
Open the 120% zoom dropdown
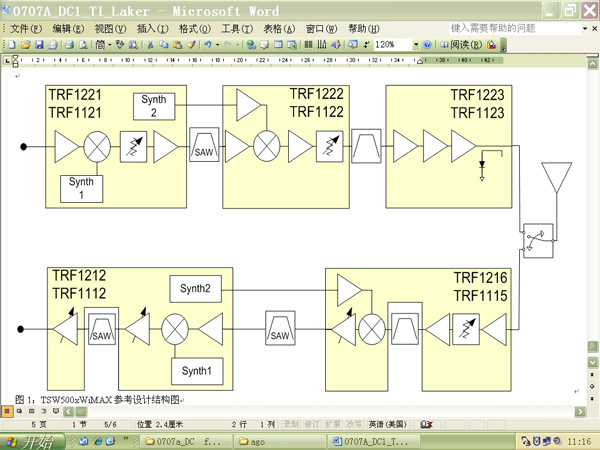[x=413, y=45]
